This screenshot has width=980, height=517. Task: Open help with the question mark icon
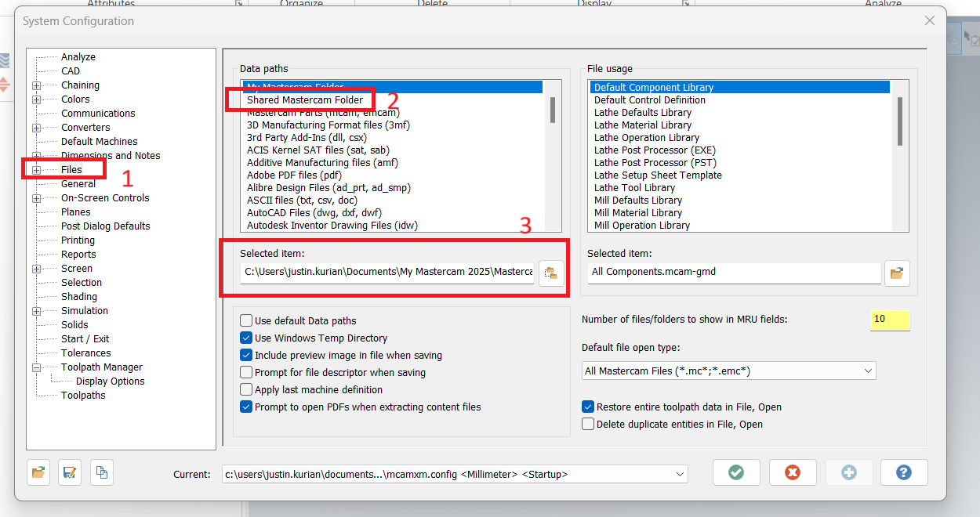(904, 472)
